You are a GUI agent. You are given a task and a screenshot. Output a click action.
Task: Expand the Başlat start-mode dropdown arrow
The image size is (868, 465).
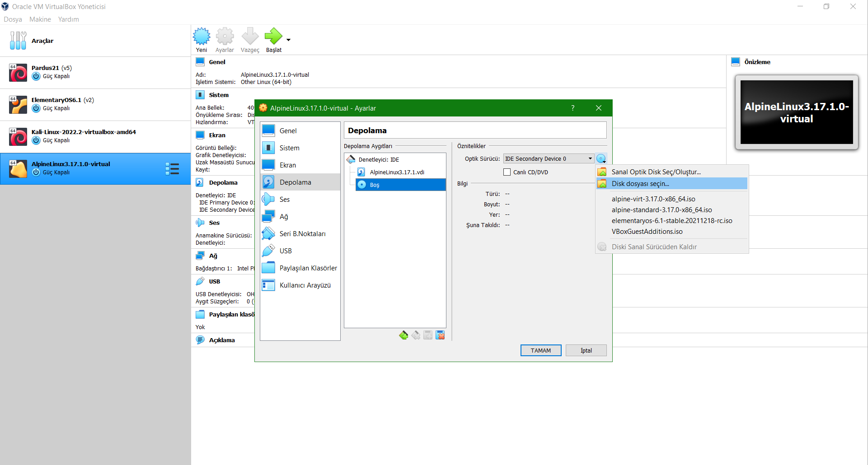point(288,40)
